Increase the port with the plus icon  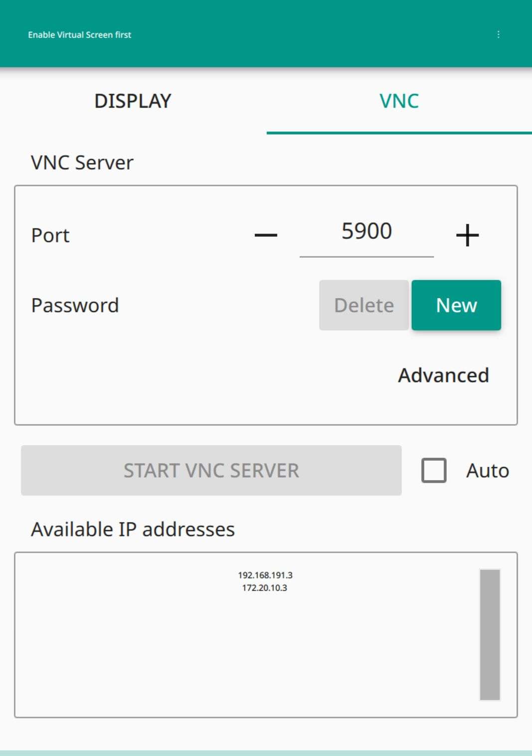click(x=467, y=235)
